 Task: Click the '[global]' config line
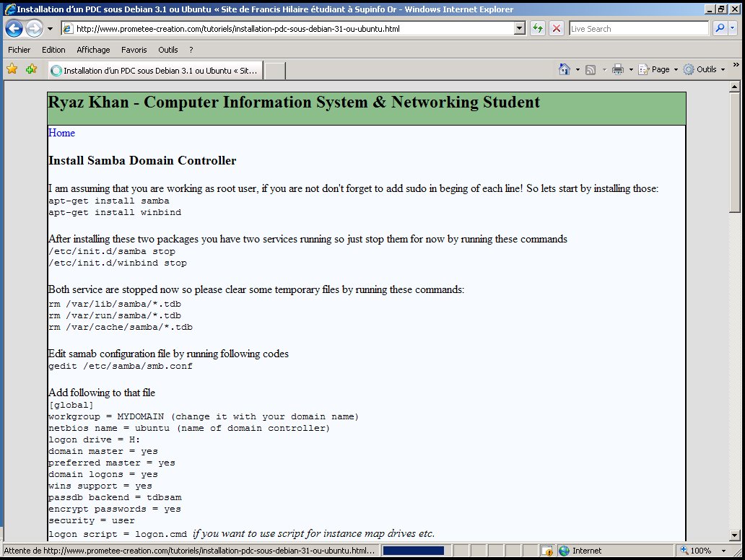tap(71, 405)
